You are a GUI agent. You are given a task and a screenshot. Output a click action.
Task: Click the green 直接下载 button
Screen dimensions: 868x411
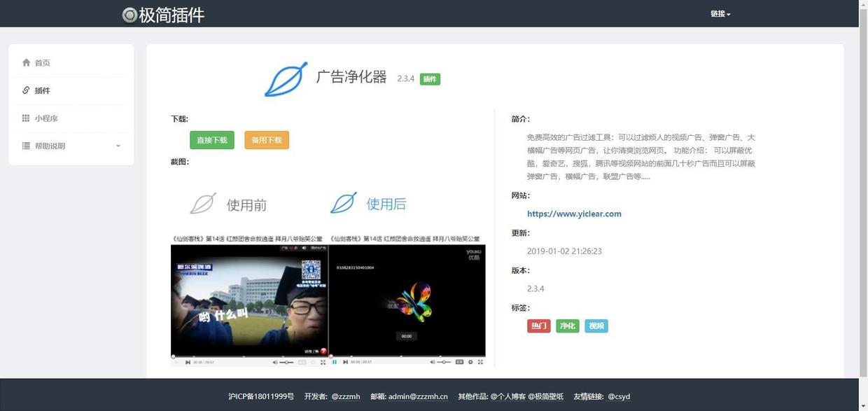pos(212,140)
